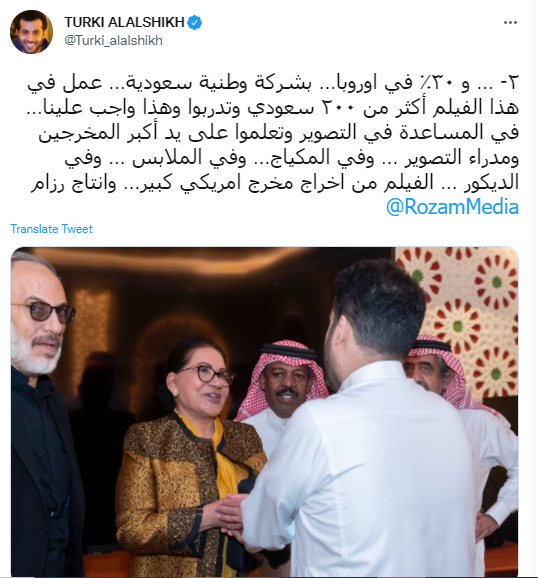538x578 pixels.
Task: Click the TURKI ALALSHIKH display name
Action: coord(124,22)
